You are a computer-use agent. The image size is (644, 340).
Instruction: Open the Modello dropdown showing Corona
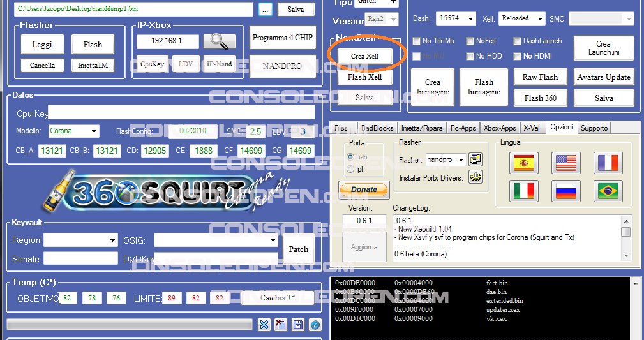74,131
